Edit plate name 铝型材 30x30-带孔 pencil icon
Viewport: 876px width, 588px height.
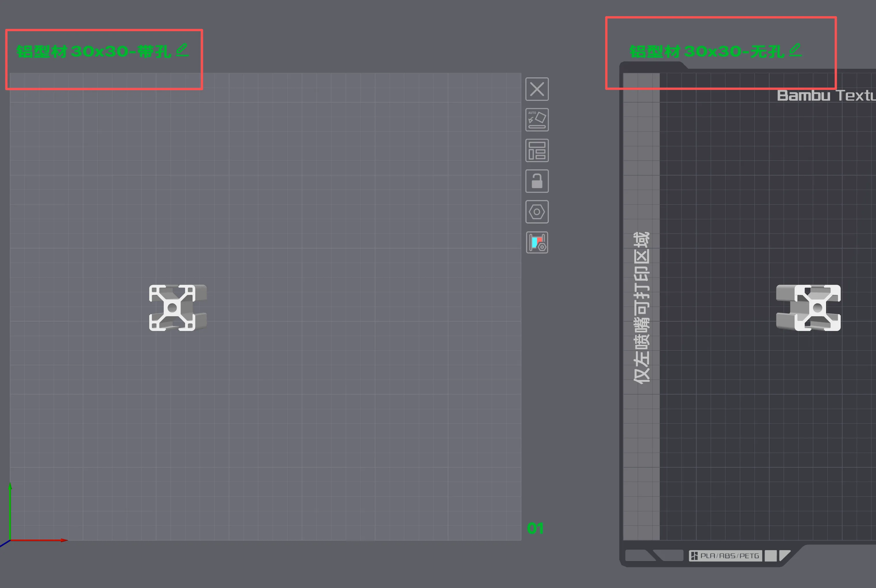pos(182,50)
